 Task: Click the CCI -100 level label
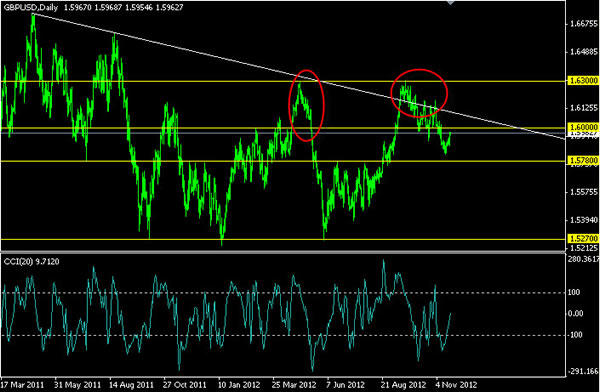[575, 335]
